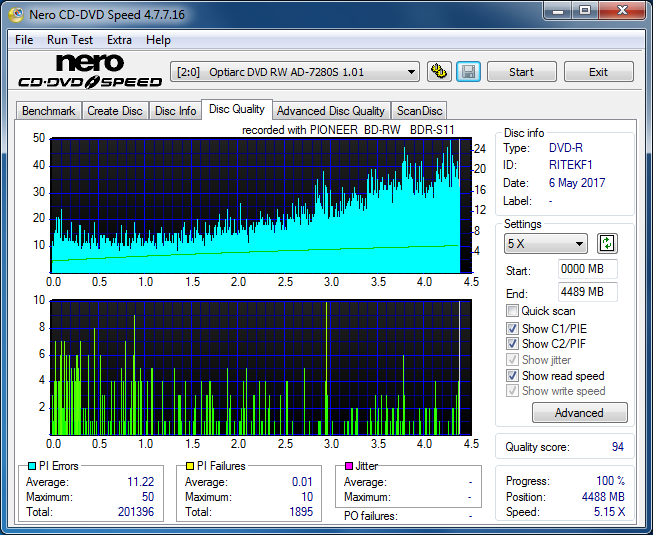The image size is (653, 535).
Task: Click the speed value 5.15 X
Action: pyautogui.click(x=609, y=512)
